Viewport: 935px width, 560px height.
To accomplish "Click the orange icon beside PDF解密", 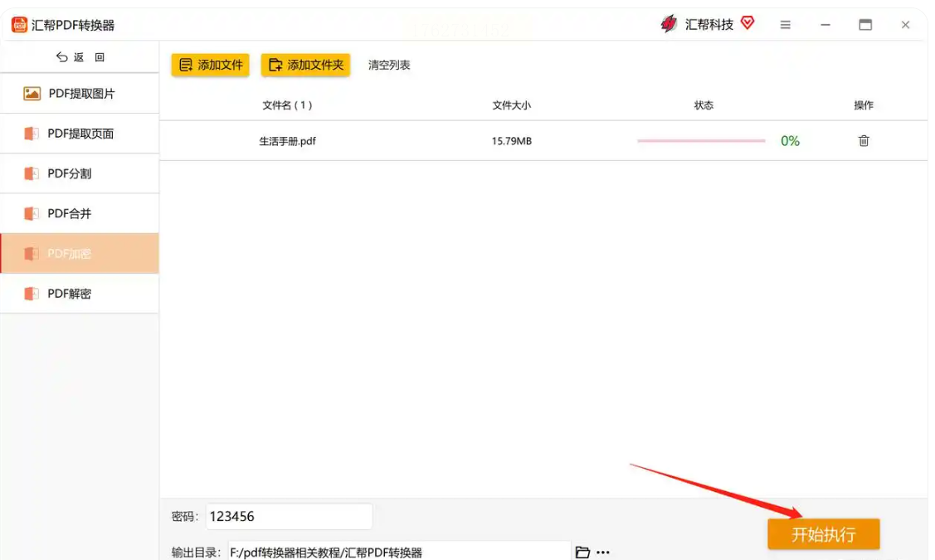I will coord(31,294).
